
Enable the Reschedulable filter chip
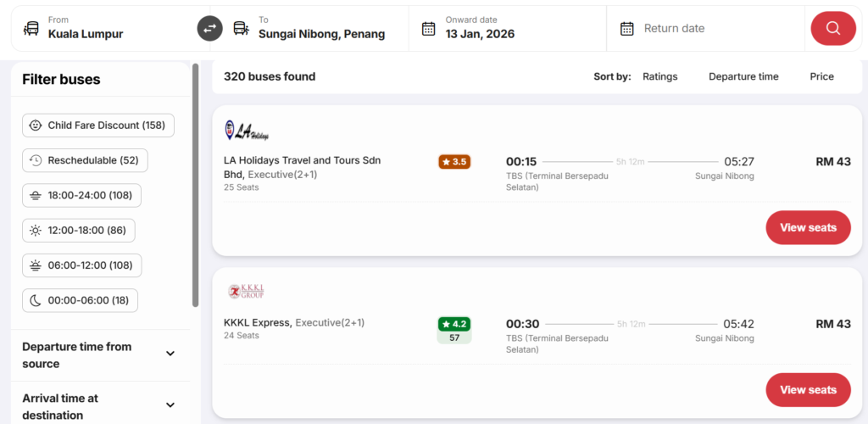[x=85, y=160]
